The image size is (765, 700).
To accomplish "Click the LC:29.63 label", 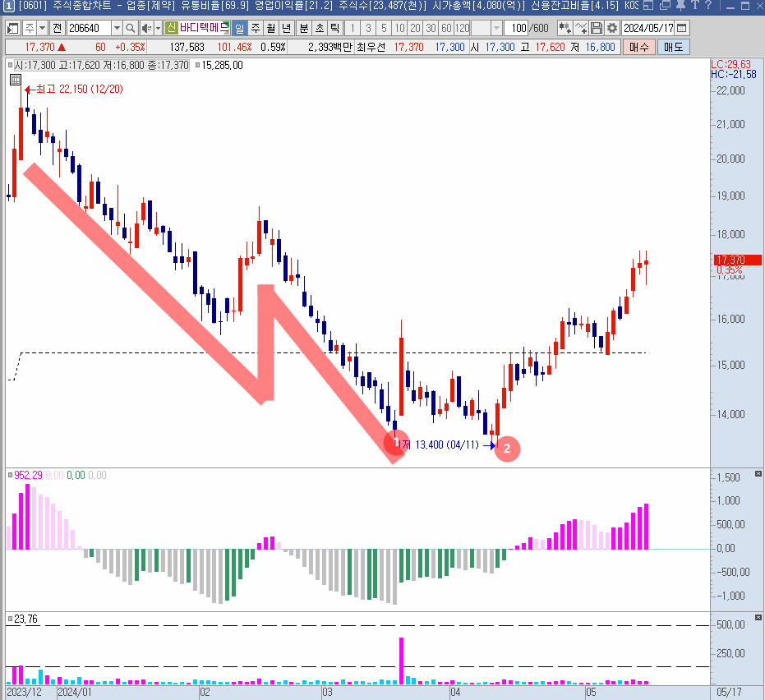I will [x=730, y=64].
